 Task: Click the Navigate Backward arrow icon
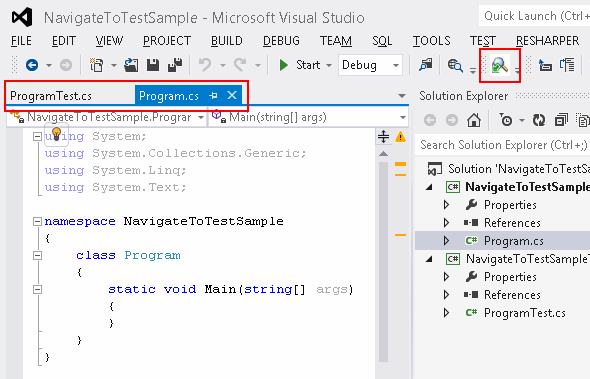pyautogui.click(x=32, y=65)
